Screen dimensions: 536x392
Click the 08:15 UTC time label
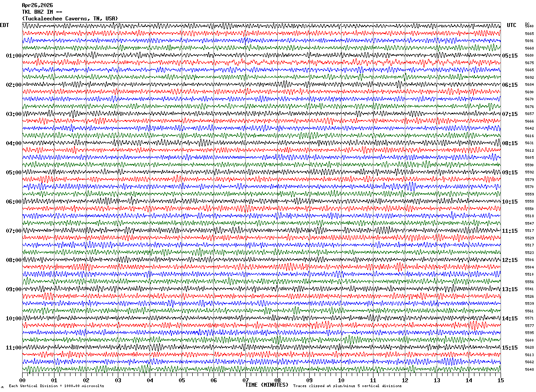[x=510, y=143]
